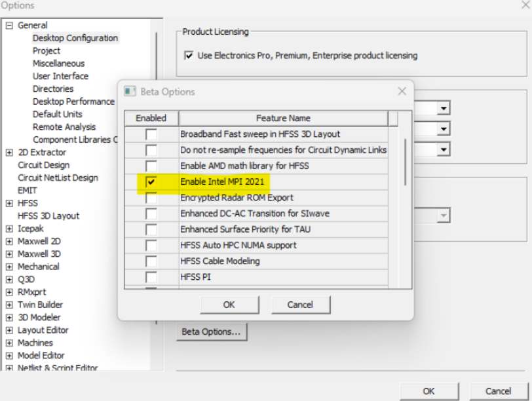Select Desktop Configuration in the options tree
The image size is (532, 401).
pos(75,38)
